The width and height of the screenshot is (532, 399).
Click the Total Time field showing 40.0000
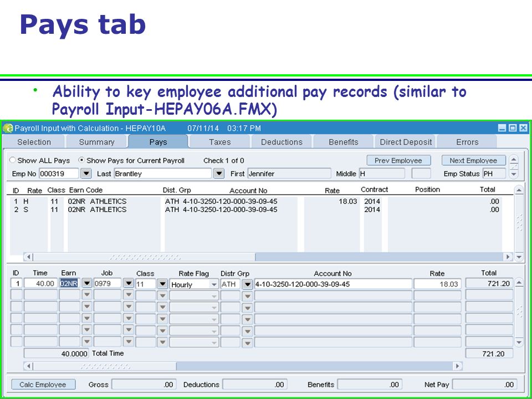56,354
